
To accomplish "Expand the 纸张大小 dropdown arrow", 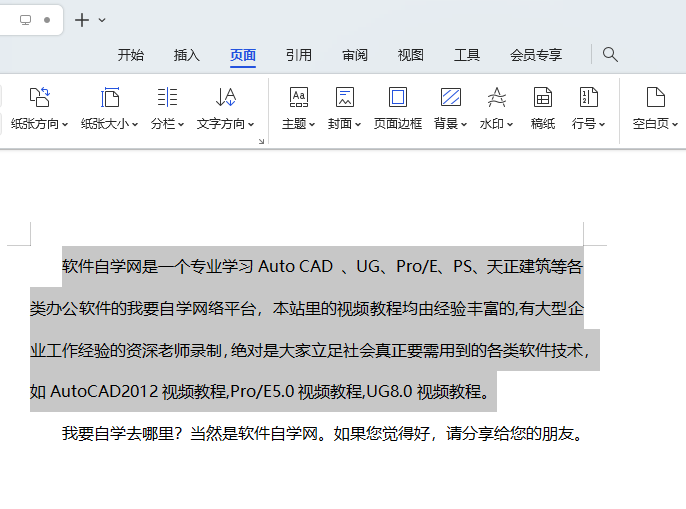I will tap(135, 124).
